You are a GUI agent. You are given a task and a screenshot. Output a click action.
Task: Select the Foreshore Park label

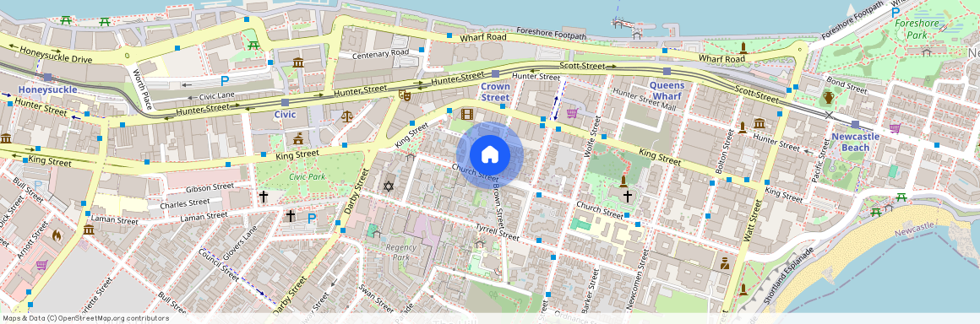click(917, 30)
